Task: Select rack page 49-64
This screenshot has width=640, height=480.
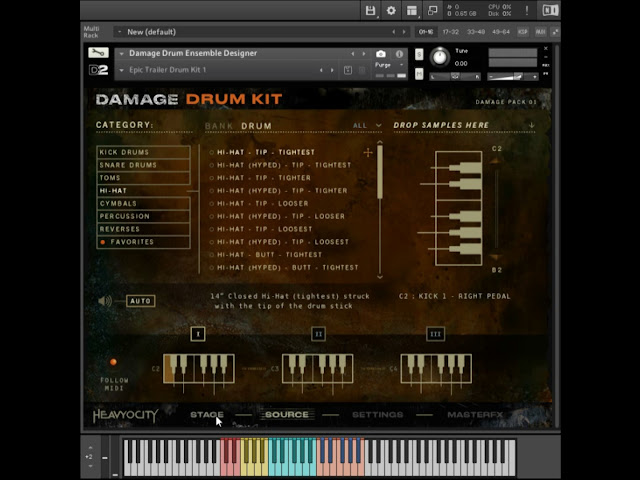Action: tap(501, 32)
